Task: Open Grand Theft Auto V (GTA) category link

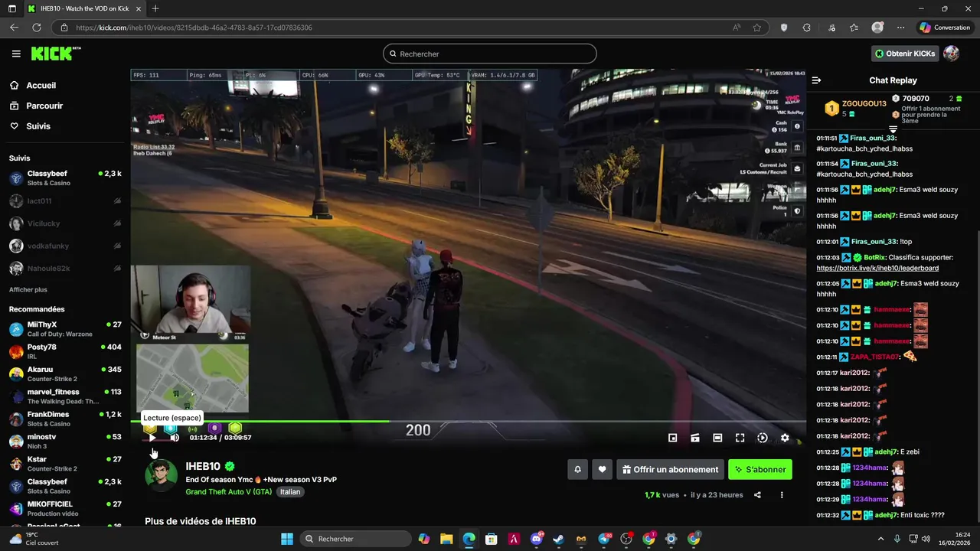Action: [228, 492]
